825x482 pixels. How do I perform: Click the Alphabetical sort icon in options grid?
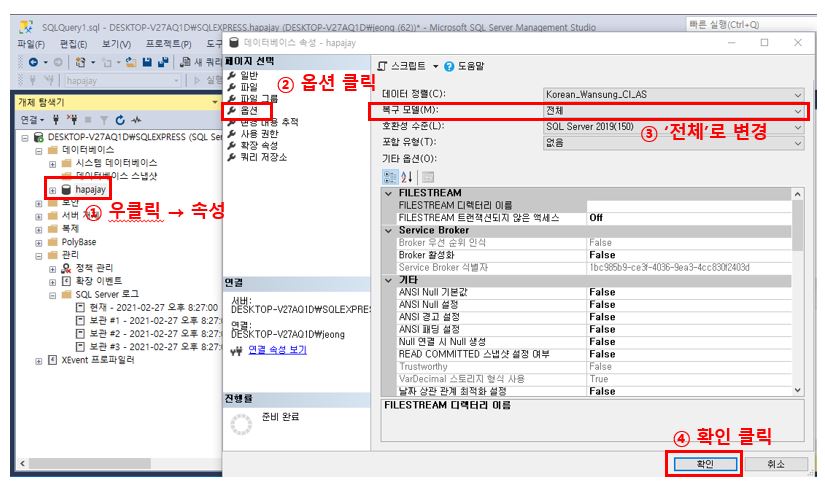coord(407,177)
